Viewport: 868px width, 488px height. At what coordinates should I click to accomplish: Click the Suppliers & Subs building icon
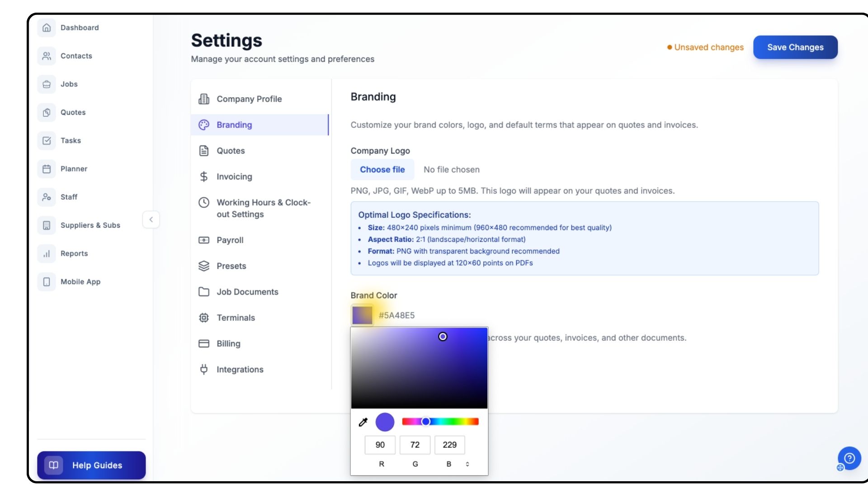pos(47,225)
